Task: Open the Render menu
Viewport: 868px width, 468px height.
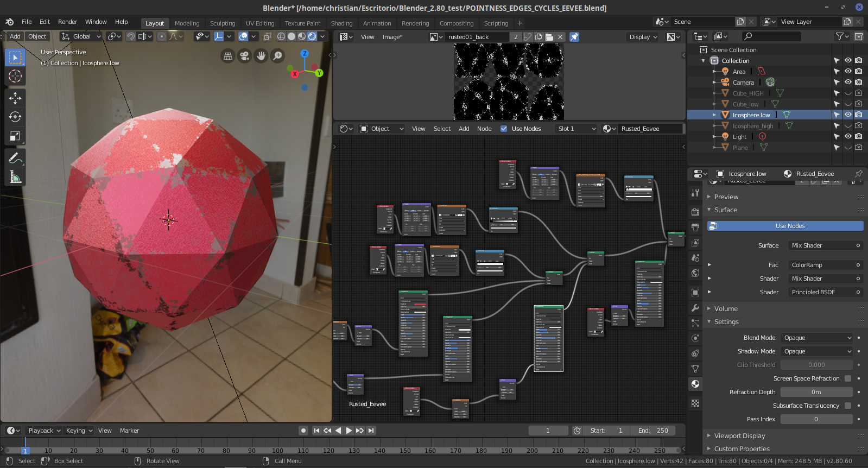Action: pos(68,22)
